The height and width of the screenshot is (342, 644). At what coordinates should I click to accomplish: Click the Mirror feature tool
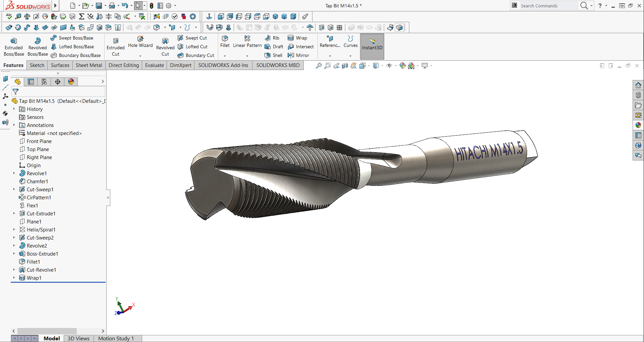click(298, 55)
